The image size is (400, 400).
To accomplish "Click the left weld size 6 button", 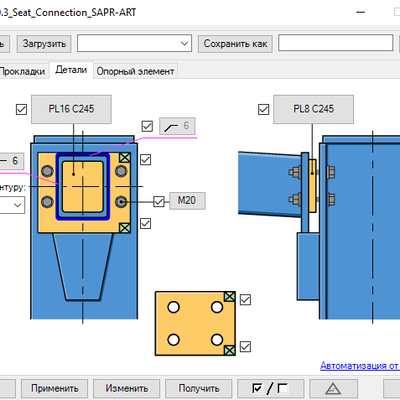I will 11,161.
